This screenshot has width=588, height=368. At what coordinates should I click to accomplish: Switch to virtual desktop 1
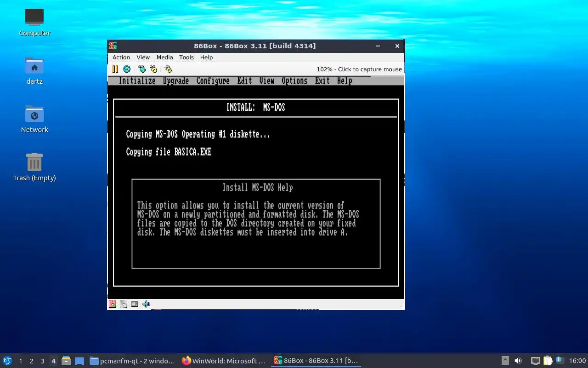tap(21, 361)
